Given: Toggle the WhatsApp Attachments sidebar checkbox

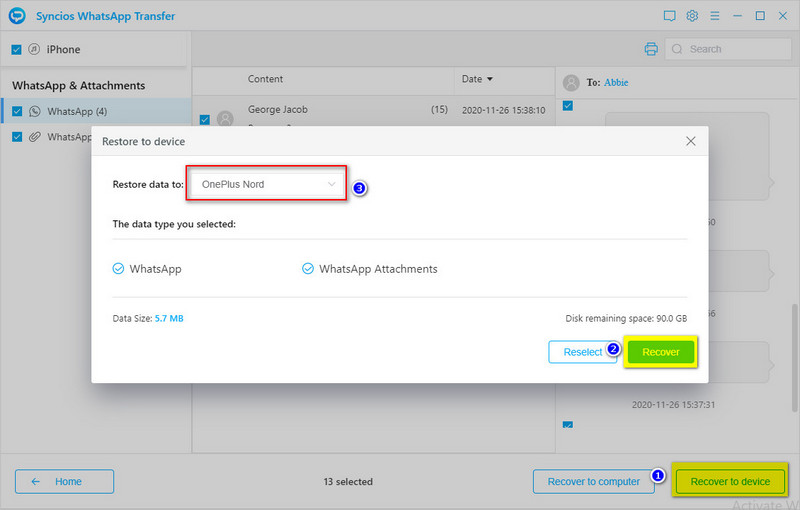Looking at the screenshot, I should (x=17, y=137).
